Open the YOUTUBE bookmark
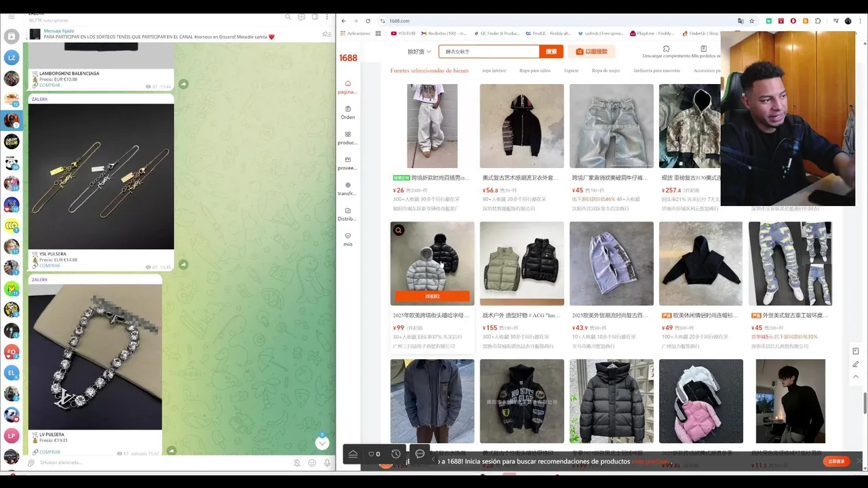Image resolution: width=868 pixels, height=488 pixels. 403,33
